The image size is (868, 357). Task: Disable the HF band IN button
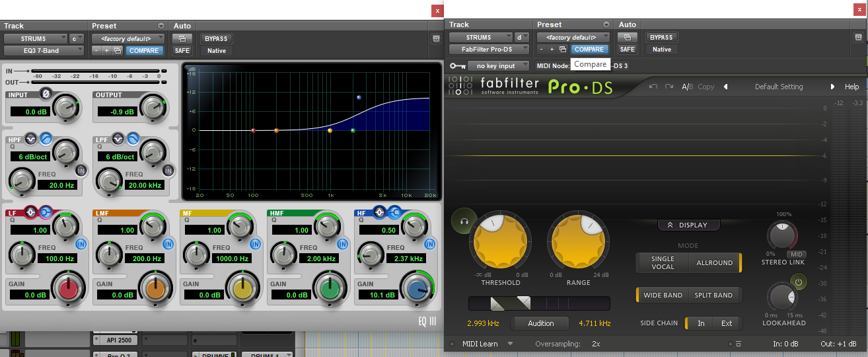pyautogui.click(x=429, y=244)
